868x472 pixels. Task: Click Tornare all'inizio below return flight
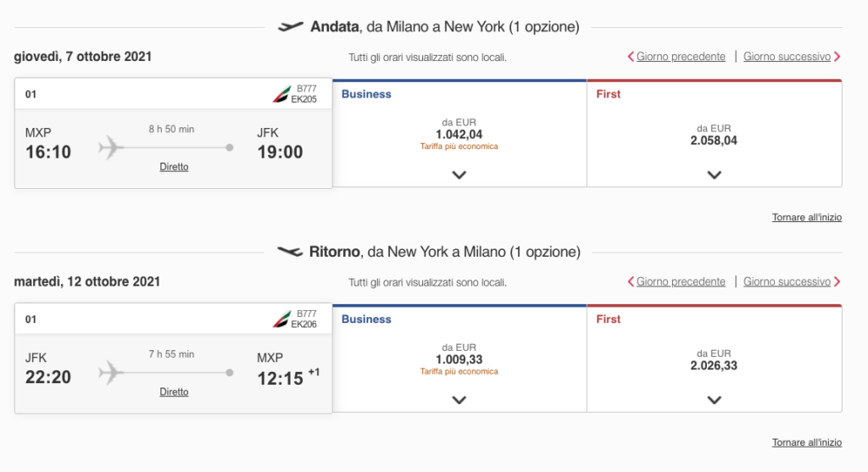(x=807, y=442)
